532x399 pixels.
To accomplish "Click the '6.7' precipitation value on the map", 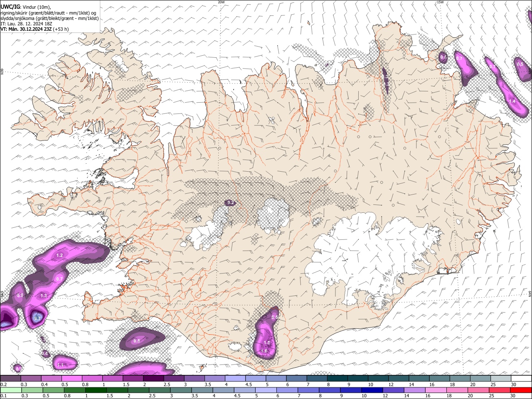I will (x=37, y=318).
